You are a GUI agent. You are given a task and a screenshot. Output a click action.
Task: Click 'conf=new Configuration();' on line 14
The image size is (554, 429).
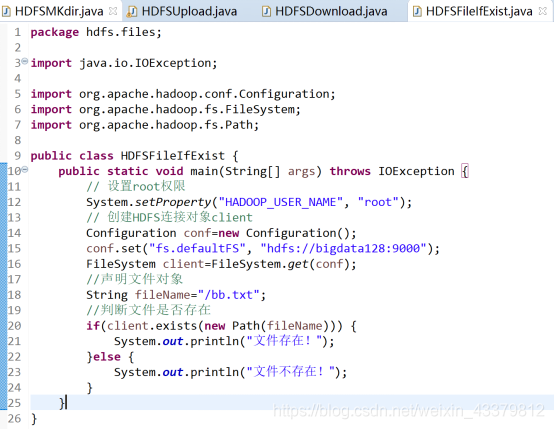click(270, 233)
